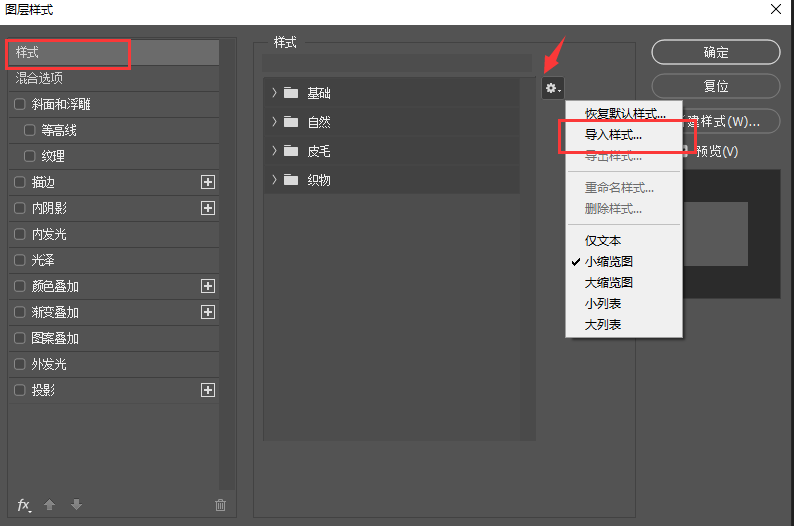Click the 皮毛 folder icon
The width and height of the screenshot is (794, 526).
(291, 151)
